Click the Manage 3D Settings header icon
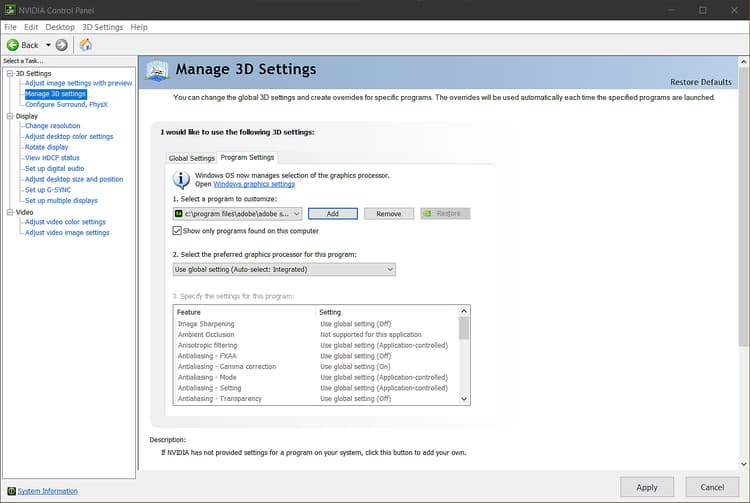This screenshot has height=503, width=750. (x=157, y=70)
